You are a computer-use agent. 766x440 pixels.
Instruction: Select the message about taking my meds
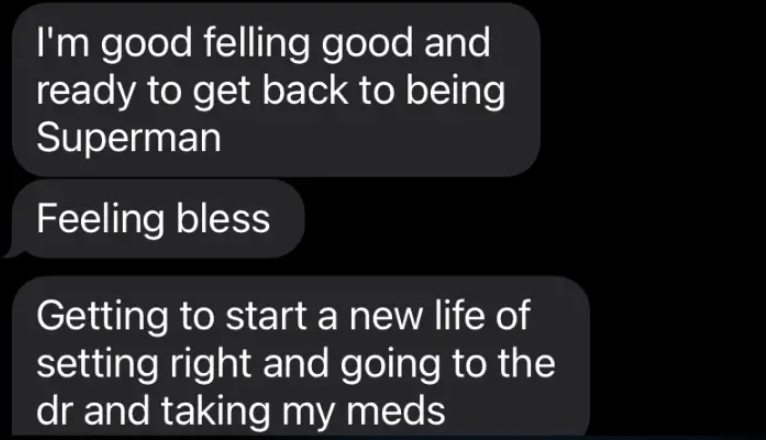pyautogui.click(x=301, y=356)
